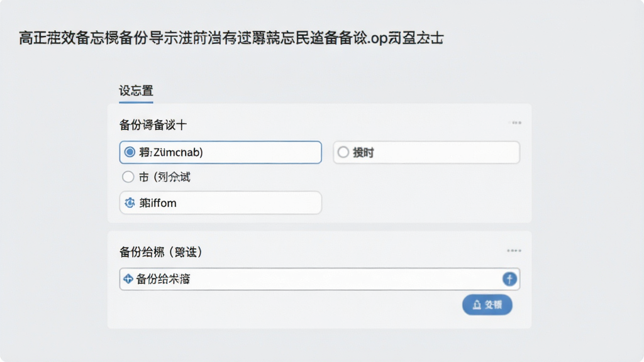Click the Zümcnab) option label text
The image size is (644, 362).
pyautogui.click(x=171, y=152)
